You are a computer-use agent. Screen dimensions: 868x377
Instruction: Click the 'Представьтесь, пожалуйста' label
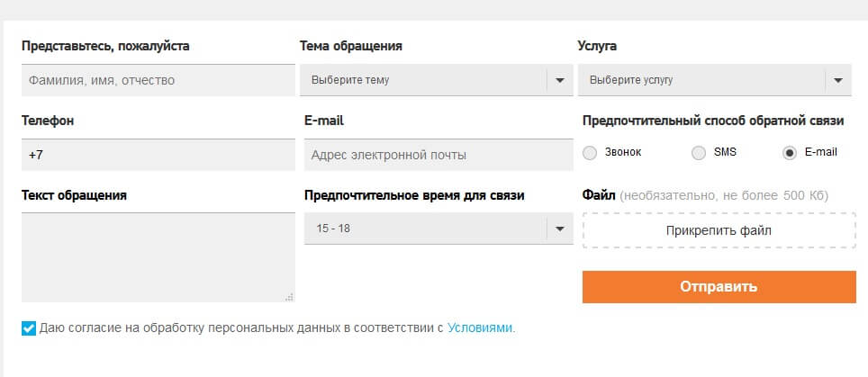[x=105, y=46]
